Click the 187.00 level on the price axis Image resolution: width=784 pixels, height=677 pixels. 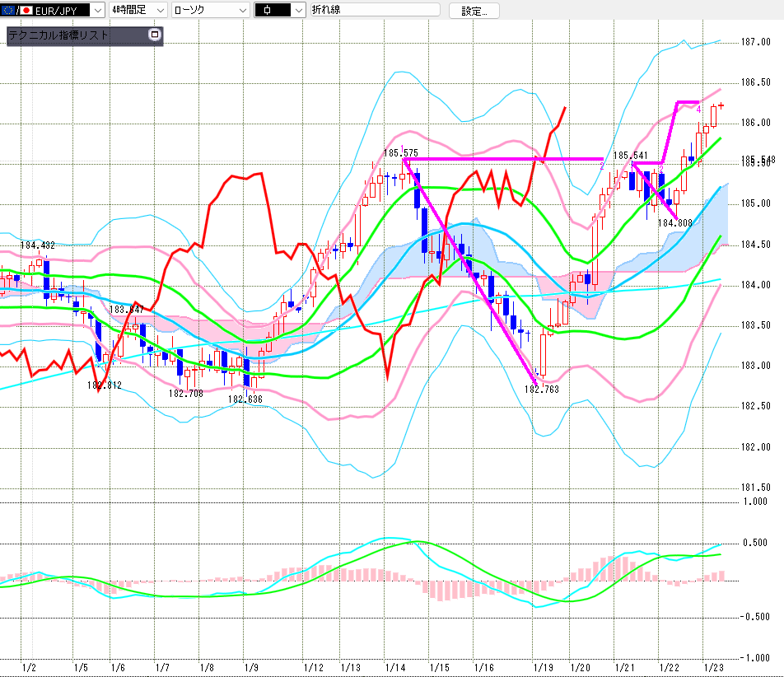tap(755, 42)
